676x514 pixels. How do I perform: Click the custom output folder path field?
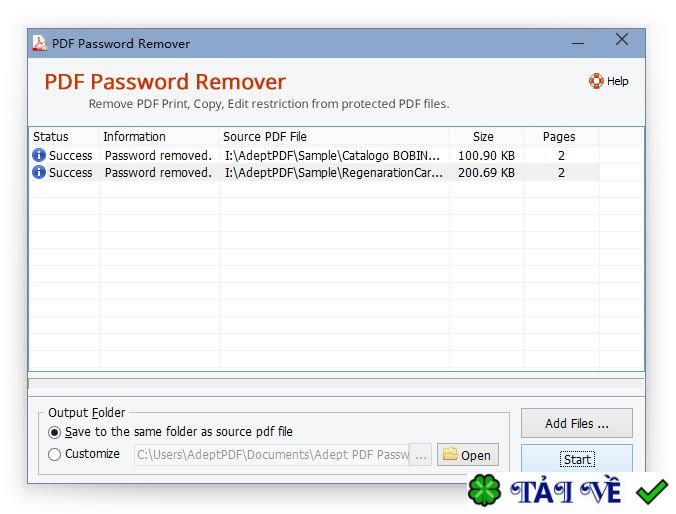[270, 455]
